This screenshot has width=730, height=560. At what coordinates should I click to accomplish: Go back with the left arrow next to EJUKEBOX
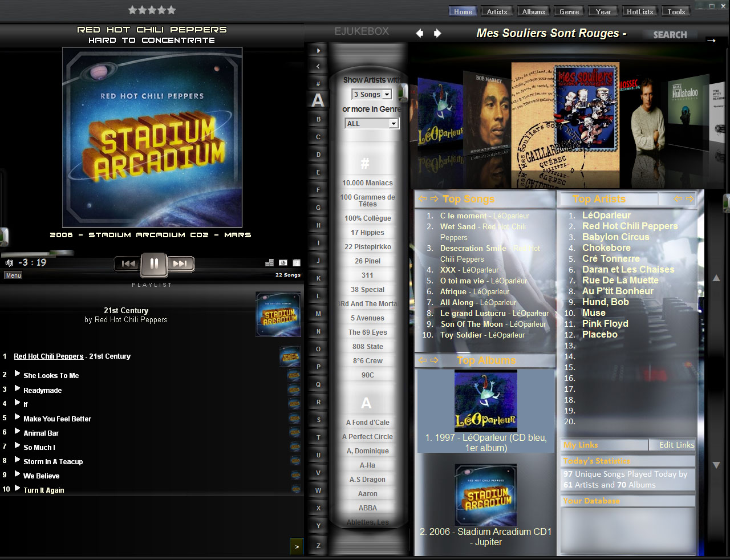420,33
